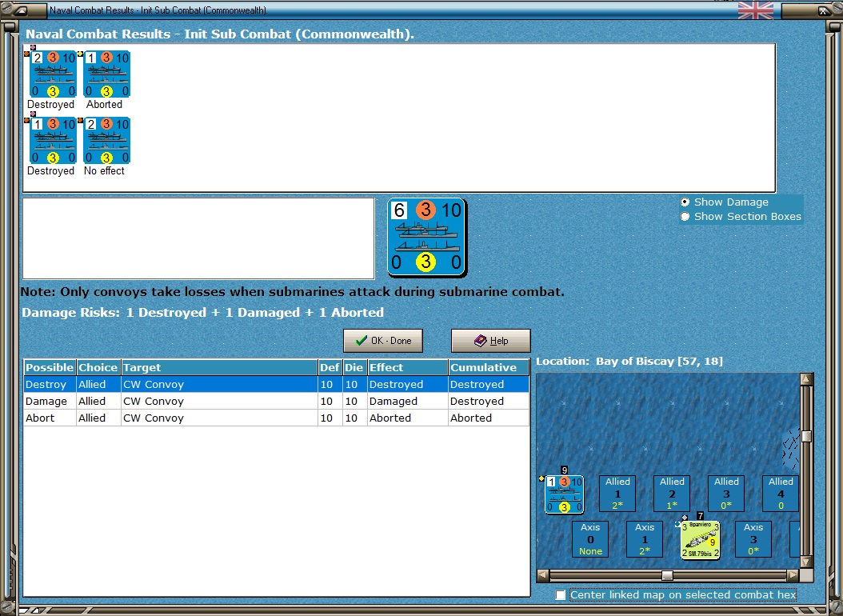The width and height of the screenshot is (843, 616).
Task: Click map horizontal scrollbar left arrow
Action: pyautogui.click(x=543, y=575)
